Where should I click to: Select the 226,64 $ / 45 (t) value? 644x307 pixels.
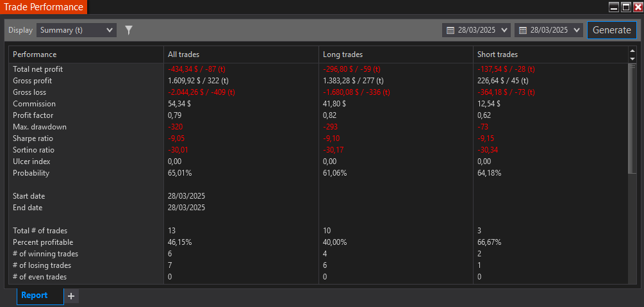[503, 81]
